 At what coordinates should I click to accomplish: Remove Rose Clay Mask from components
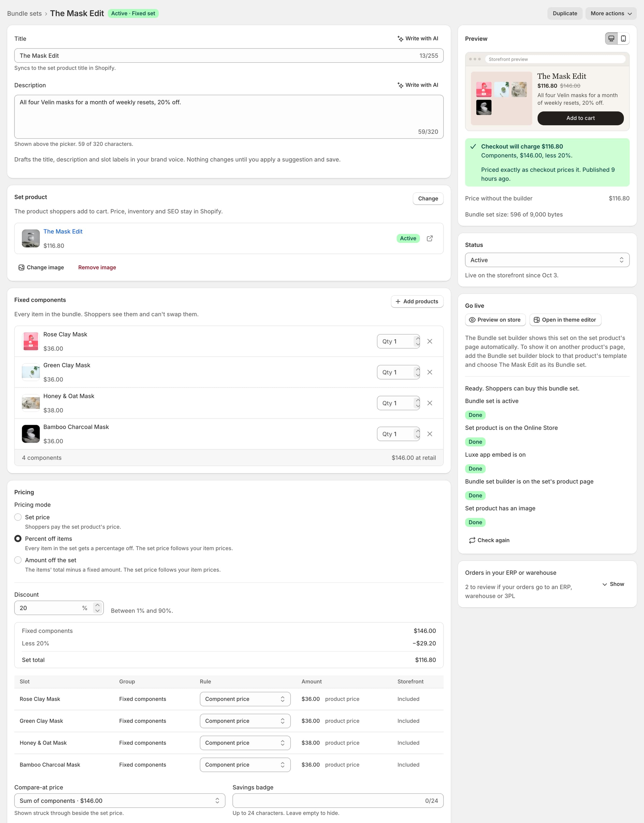pyautogui.click(x=429, y=341)
